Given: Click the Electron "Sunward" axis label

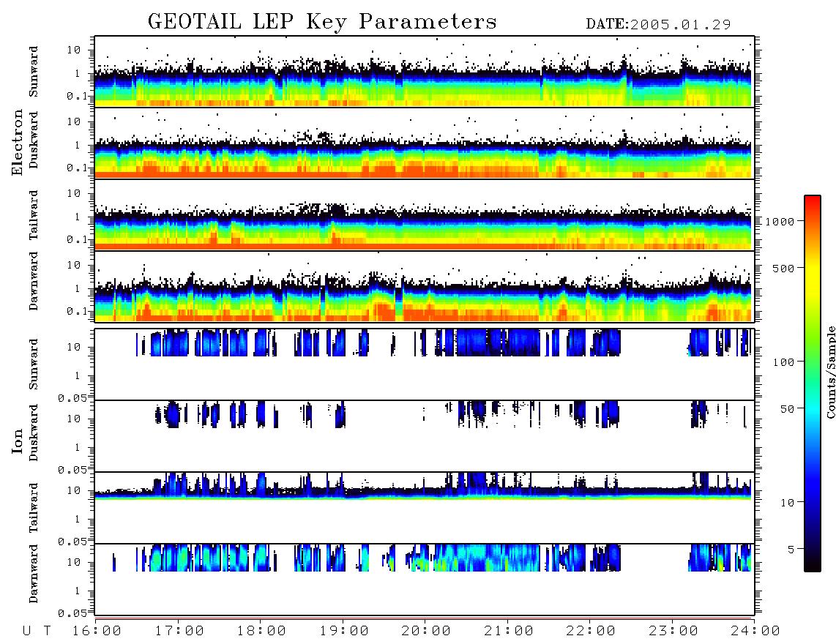Looking at the screenshot, I should click(x=34, y=72).
